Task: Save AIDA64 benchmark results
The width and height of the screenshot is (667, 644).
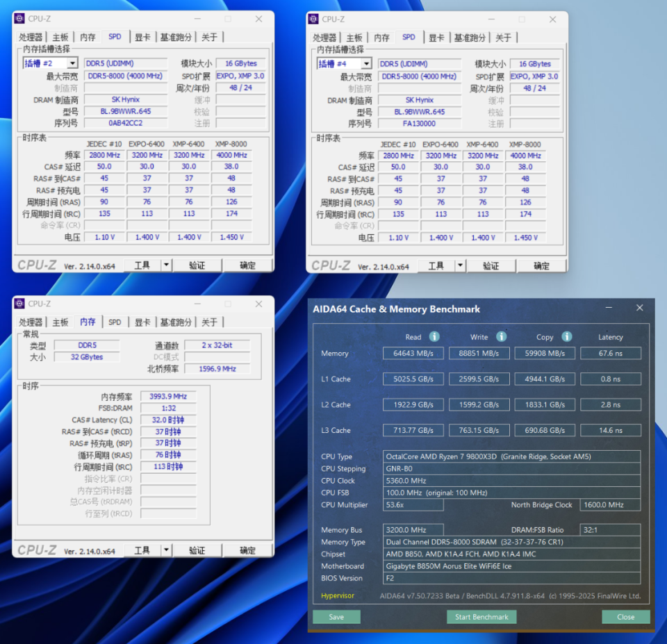Action: (x=336, y=617)
